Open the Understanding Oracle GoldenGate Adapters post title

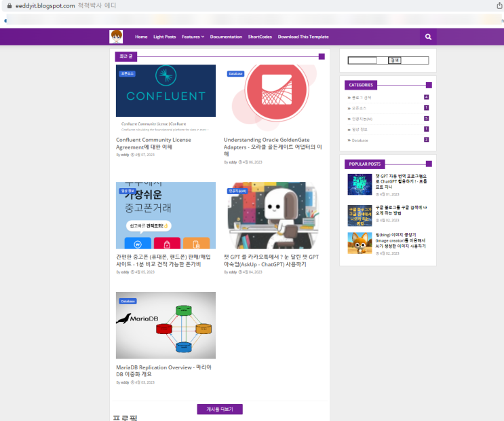[273, 147]
